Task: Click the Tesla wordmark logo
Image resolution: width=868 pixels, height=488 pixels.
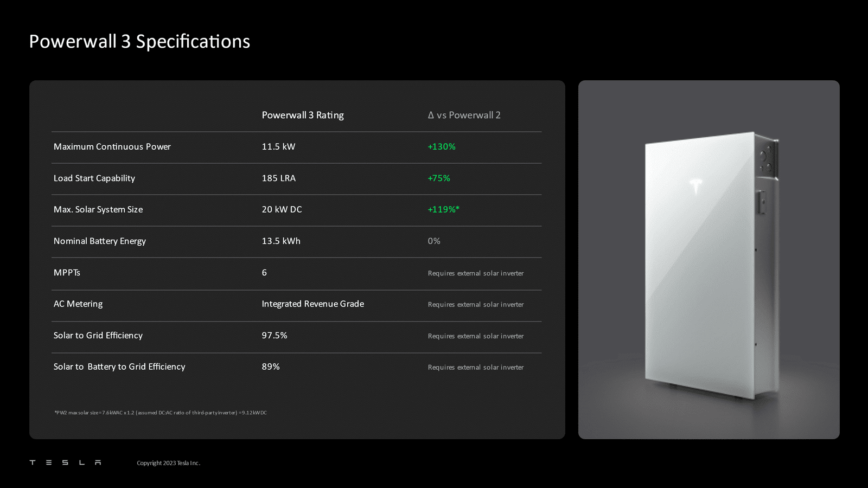Action: pos(65,463)
